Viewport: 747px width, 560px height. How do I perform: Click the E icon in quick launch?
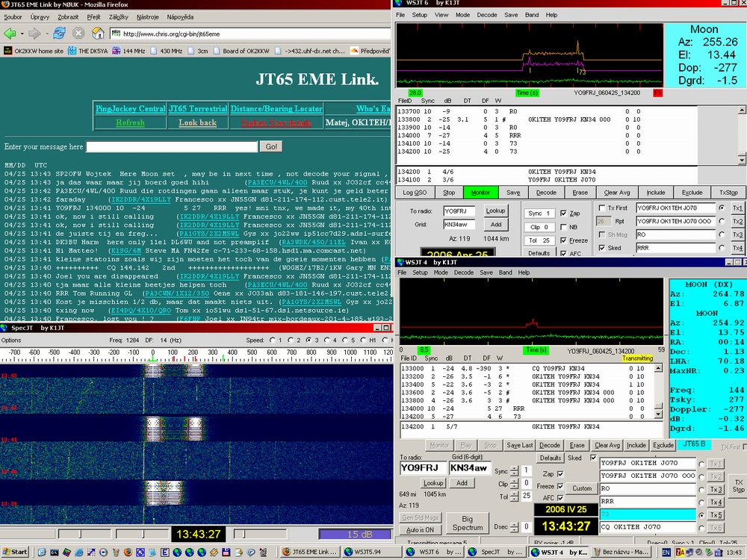click(164, 553)
